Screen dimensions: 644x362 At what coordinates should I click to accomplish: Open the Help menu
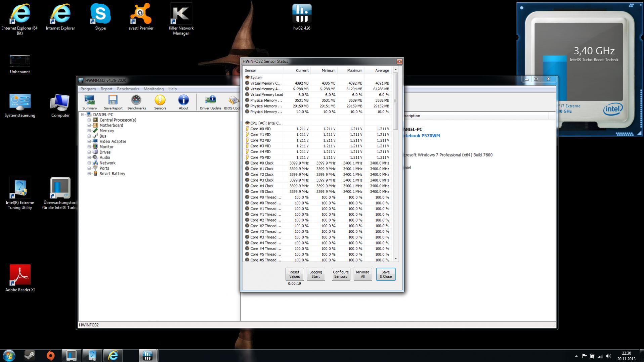pyautogui.click(x=172, y=89)
